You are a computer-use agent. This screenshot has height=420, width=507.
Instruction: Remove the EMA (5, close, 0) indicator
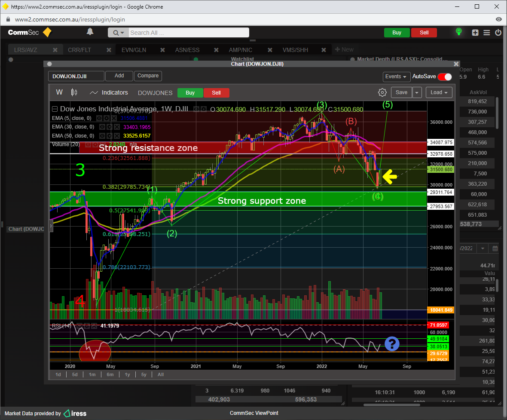113,118
